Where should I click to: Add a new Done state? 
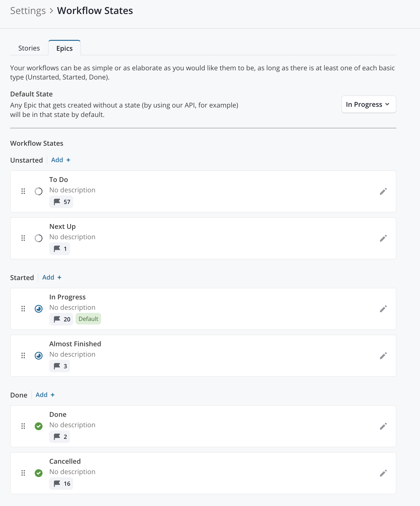click(x=45, y=395)
